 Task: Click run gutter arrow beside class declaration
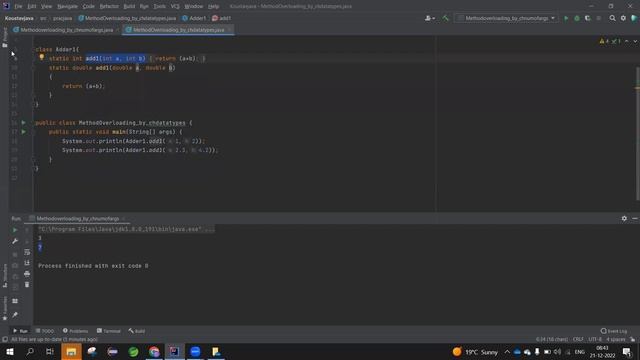point(23,122)
